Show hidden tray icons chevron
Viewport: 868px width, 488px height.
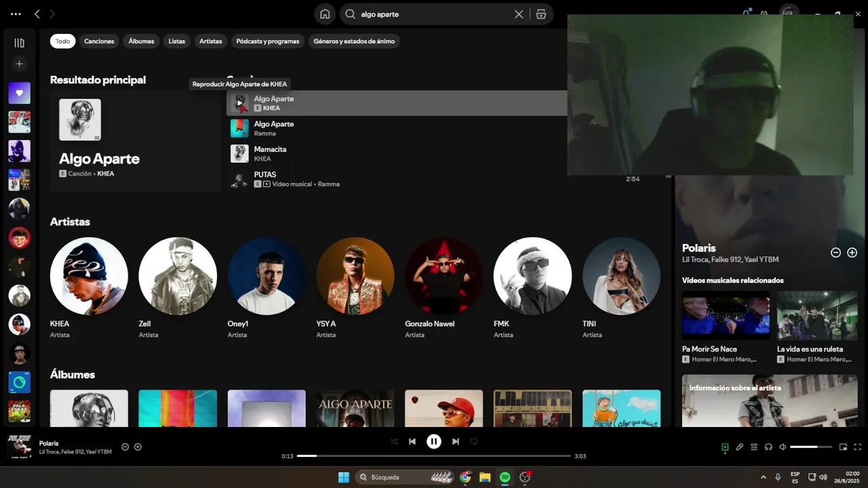[x=764, y=477]
